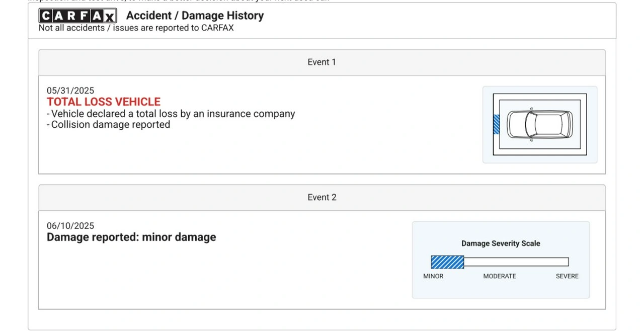This screenshot has height=331, width=644.
Task: Click the Damage Severity Scale title
Action: click(501, 243)
